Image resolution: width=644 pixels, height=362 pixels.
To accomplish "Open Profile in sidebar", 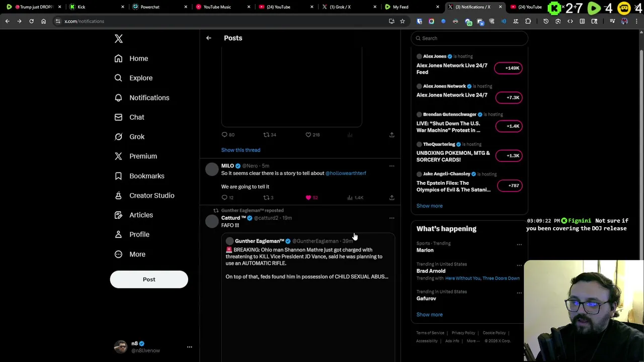I will pyautogui.click(x=132, y=235).
